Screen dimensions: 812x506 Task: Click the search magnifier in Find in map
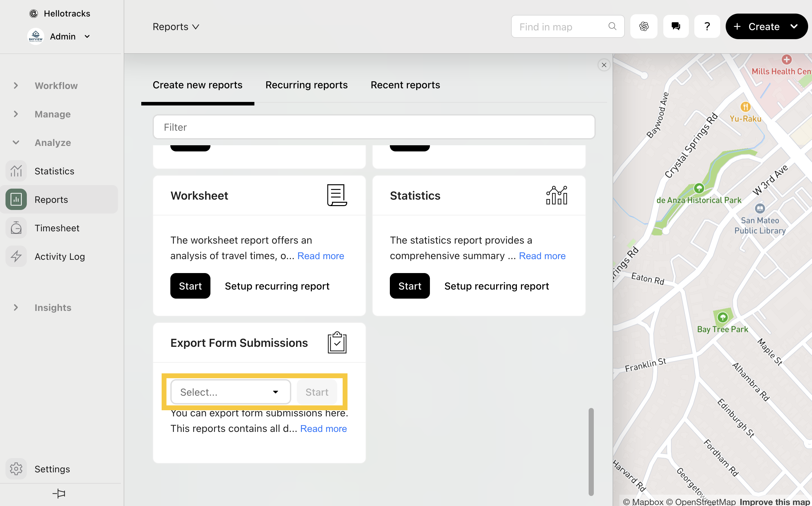coord(612,27)
